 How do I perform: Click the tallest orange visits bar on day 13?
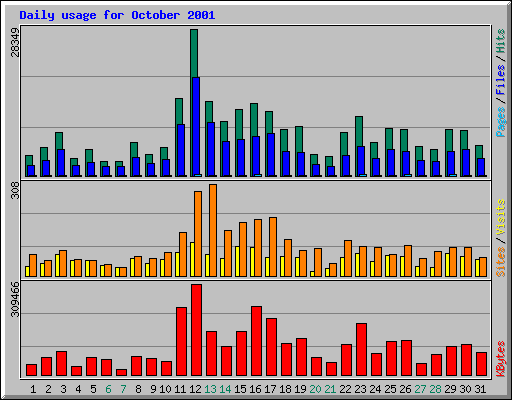(213, 230)
